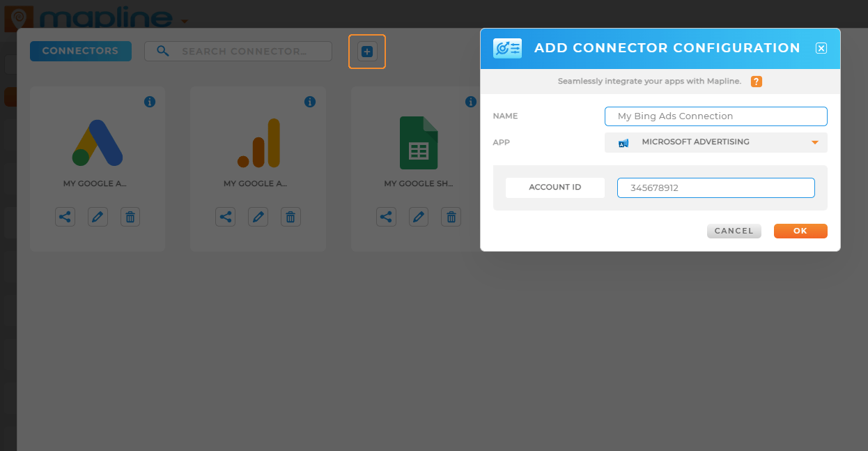Image resolution: width=868 pixels, height=451 pixels.
Task: Click the add new connector plus icon
Action: click(367, 51)
